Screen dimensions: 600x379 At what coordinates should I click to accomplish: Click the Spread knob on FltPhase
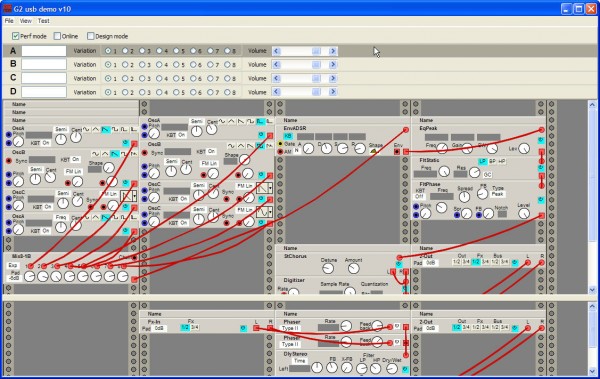click(464, 196)
